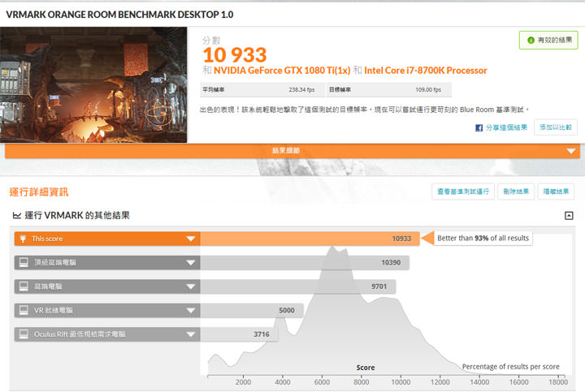Open the 頂級高端電腦 dropdown arrow
585x392 pixels.
(x=190, y=263)
